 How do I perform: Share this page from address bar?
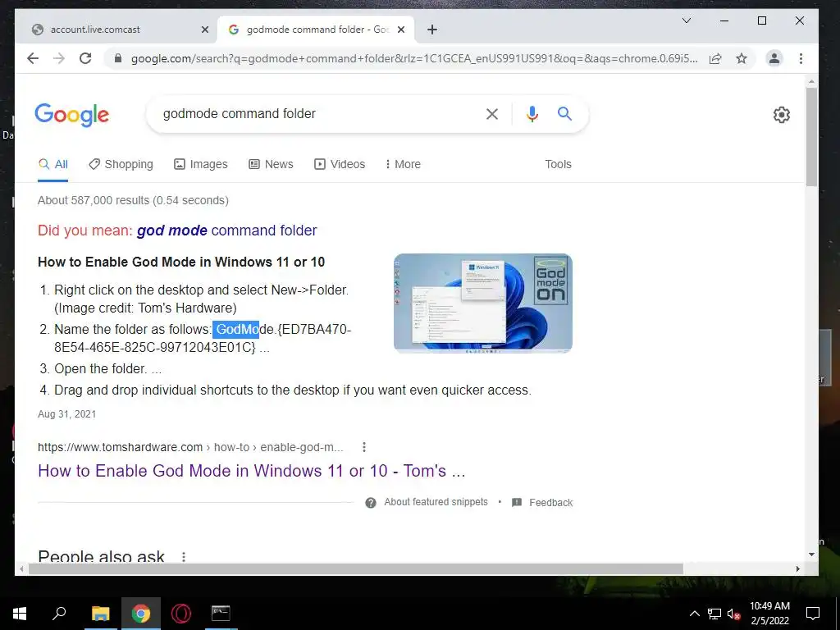pos(715,58)
